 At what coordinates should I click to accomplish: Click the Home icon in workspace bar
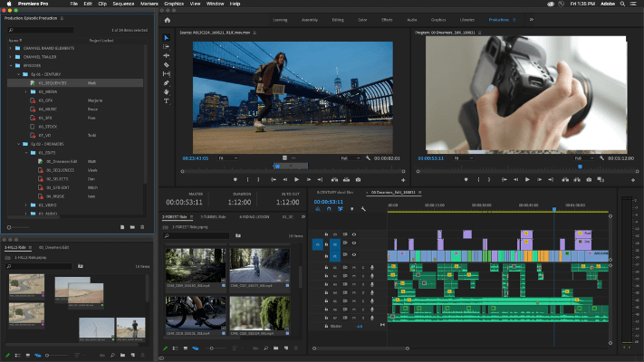click(166, 18)
